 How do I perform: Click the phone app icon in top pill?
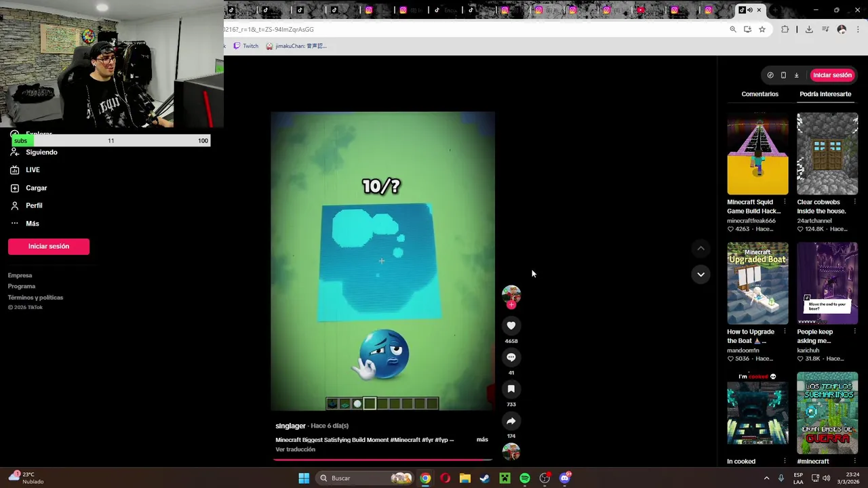point(783,75)
